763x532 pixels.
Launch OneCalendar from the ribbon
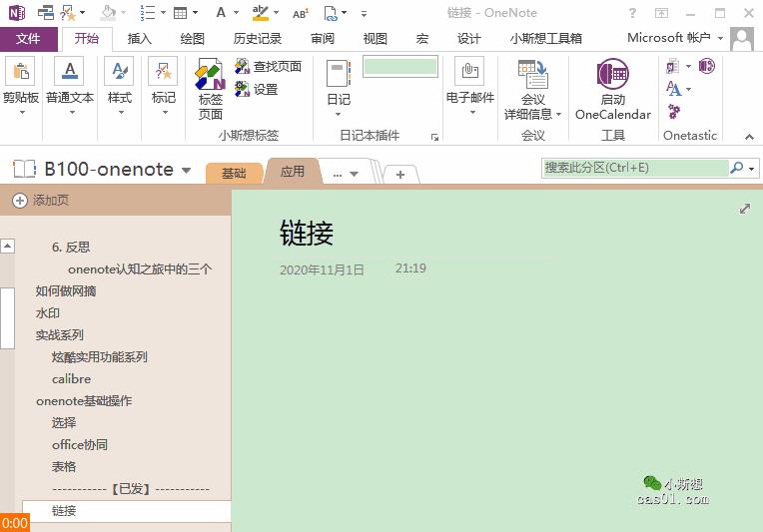(612, 89)
